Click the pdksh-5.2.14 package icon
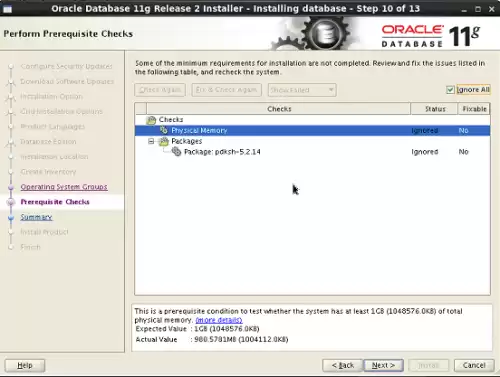The height and width of the screenshot is (377, 500). [176, 152]
